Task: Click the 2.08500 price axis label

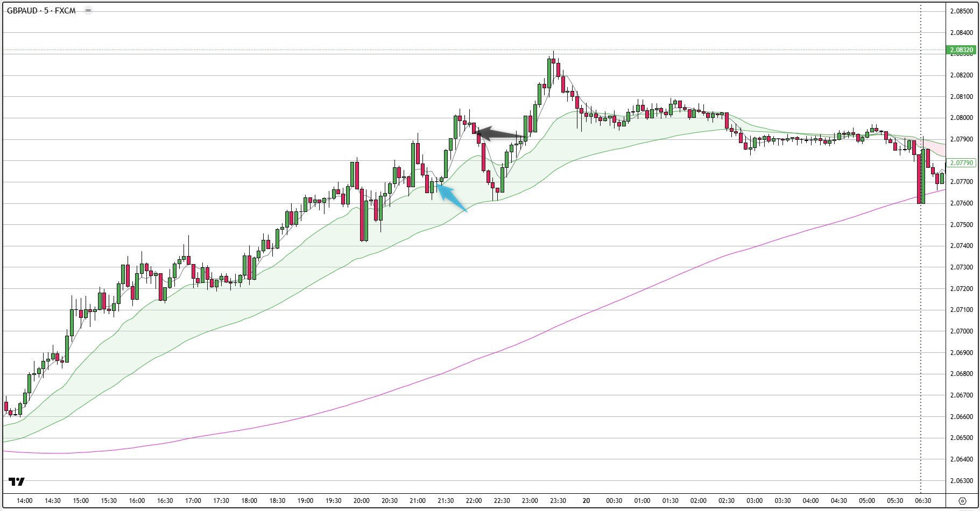Action: (961, 11)
